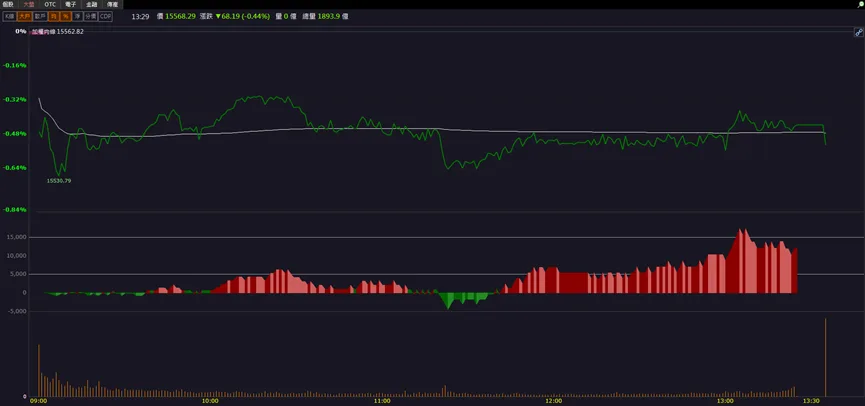Click the CDP button

(105, 17)
